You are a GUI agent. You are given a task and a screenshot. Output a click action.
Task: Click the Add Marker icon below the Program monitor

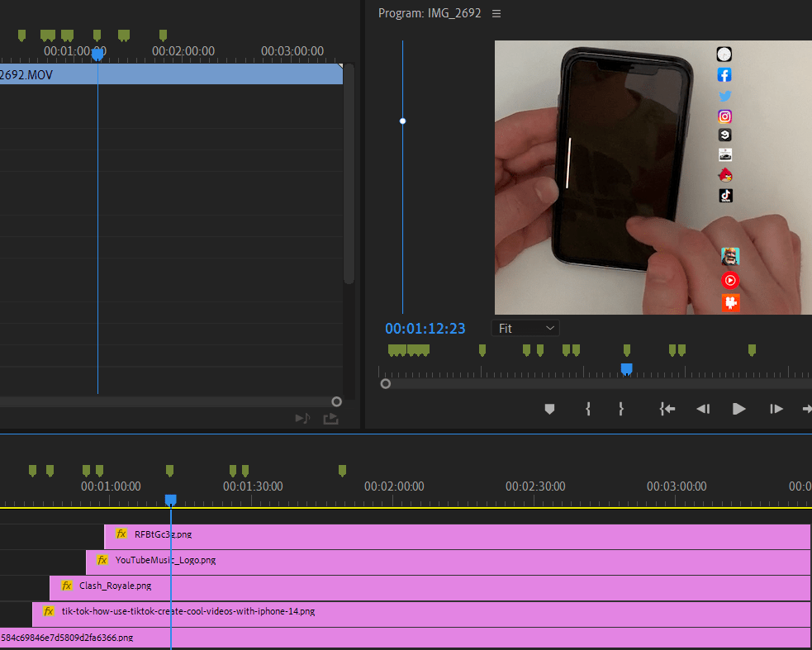click(x=549, y=408)
